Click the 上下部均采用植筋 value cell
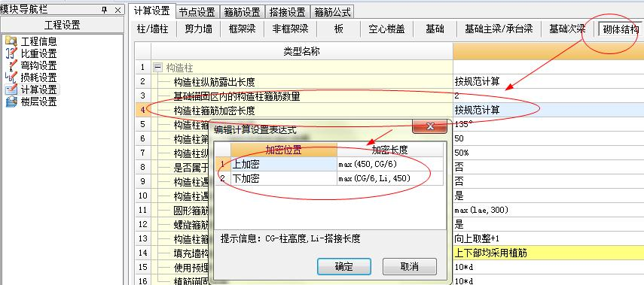The width and height of the screenshot is (644, 285). (x=548, y=253)
